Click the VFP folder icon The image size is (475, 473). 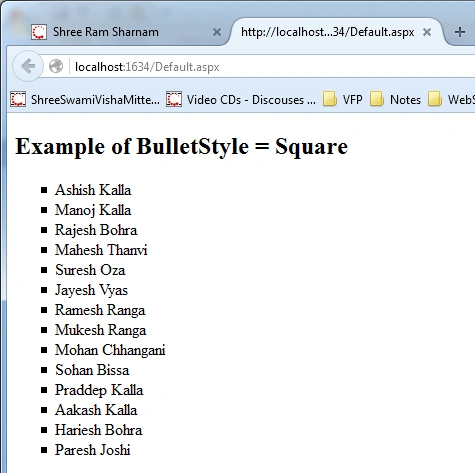pyautogui.click(x=330, y=99)
